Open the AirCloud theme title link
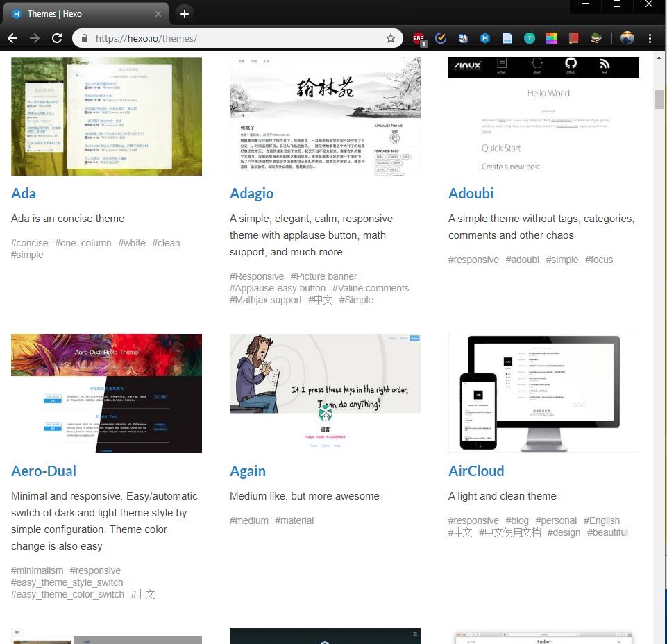 [x=476, y=471]
